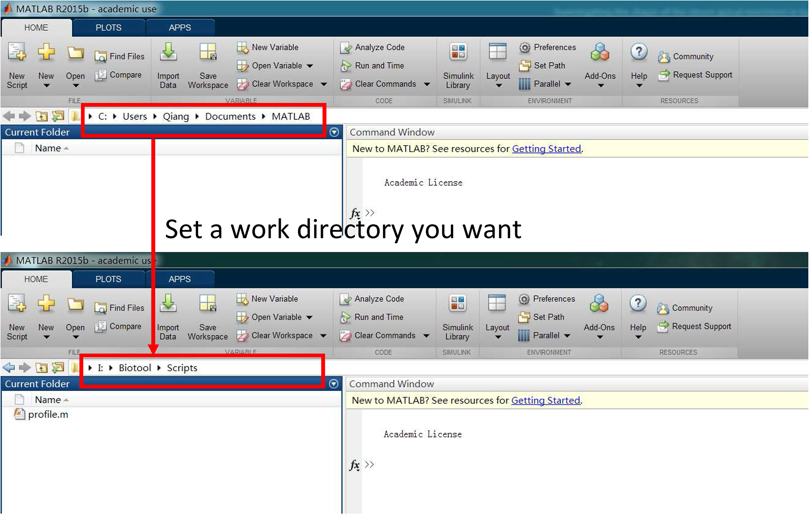Click New Variable in bottom window
The image size is (812, 516).
[x=268, y=299]
